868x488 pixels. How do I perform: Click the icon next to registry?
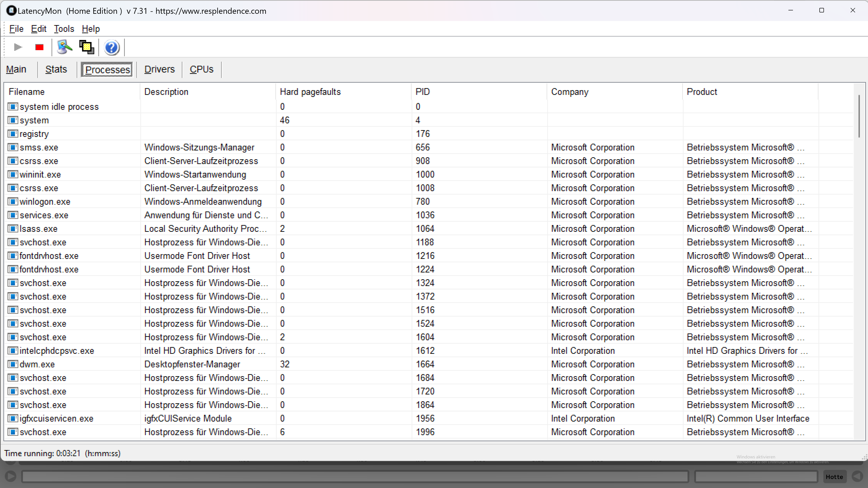pyautogui.click(x=13, y=134)
